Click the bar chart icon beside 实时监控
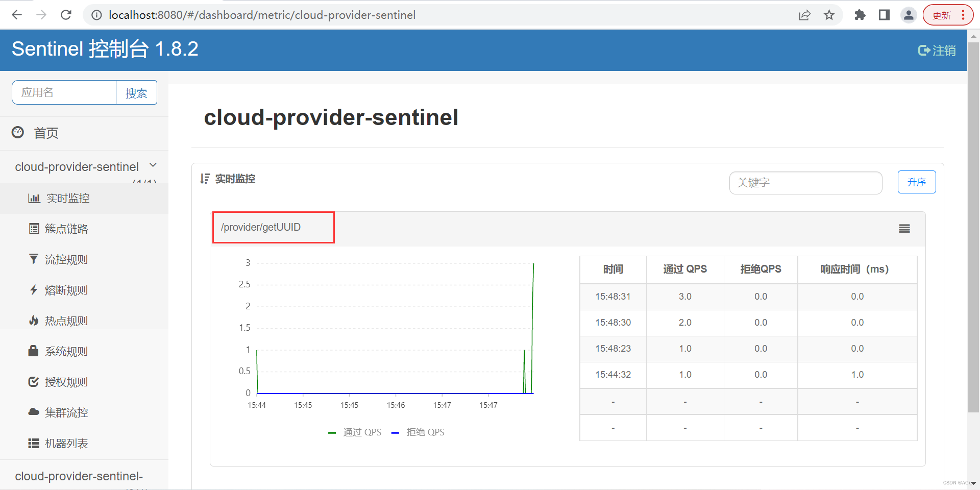The width and height of the screenshot is (980, 490). (34, 198)
